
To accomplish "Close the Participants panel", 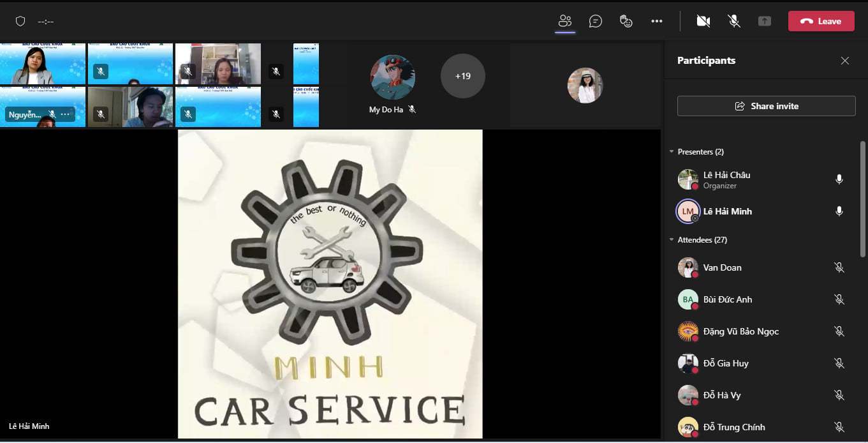I will 845,61.
